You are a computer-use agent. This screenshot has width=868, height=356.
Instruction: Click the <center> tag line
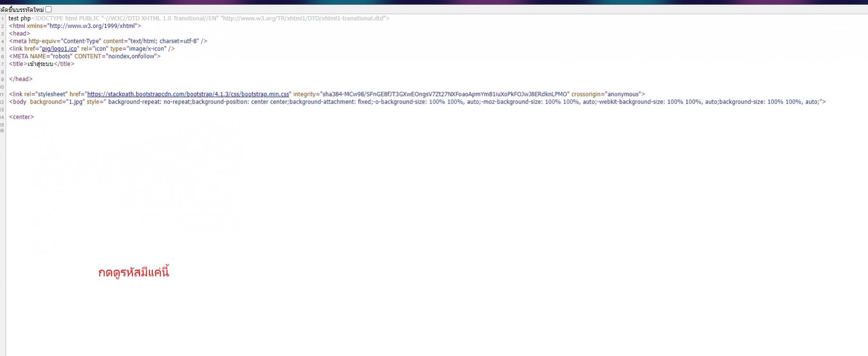coord(21,117)
